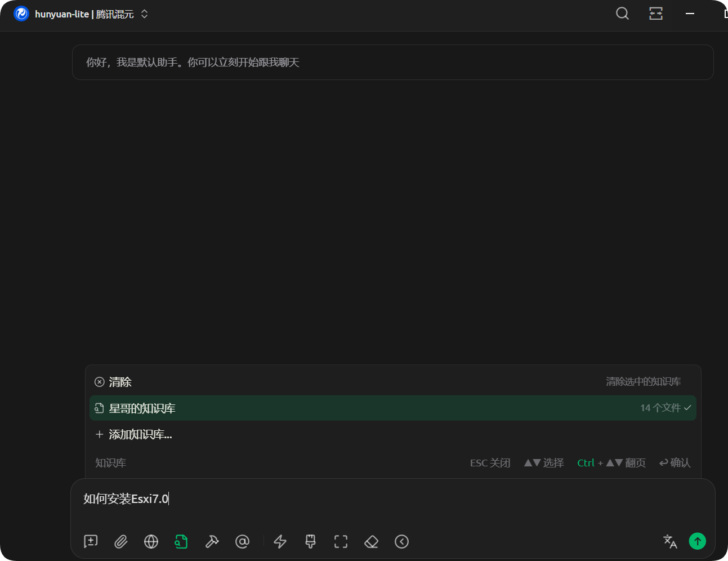Click the hunyuan-lite model logo icon

(21, 14)
